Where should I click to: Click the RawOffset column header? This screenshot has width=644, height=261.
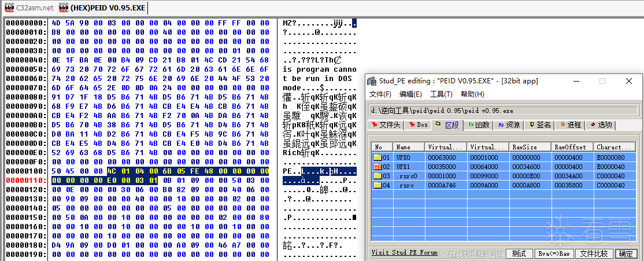pyautogui.click(x=573, y=147)
